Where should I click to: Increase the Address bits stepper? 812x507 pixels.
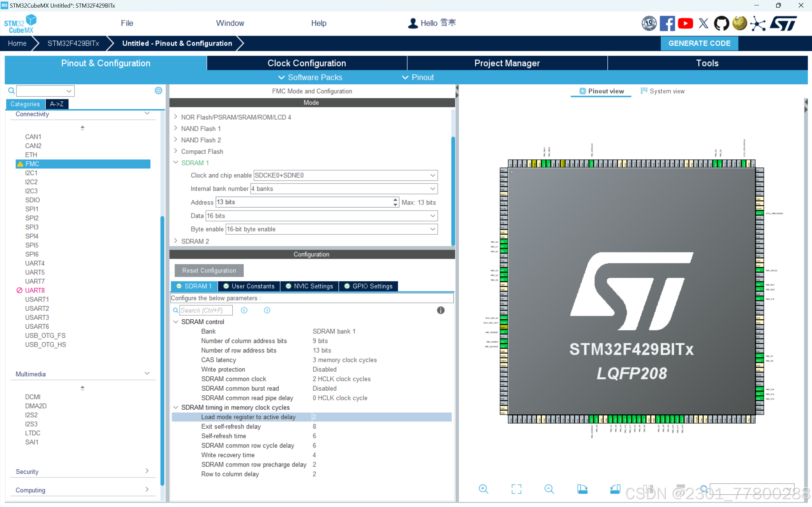(x=395, y=200)
